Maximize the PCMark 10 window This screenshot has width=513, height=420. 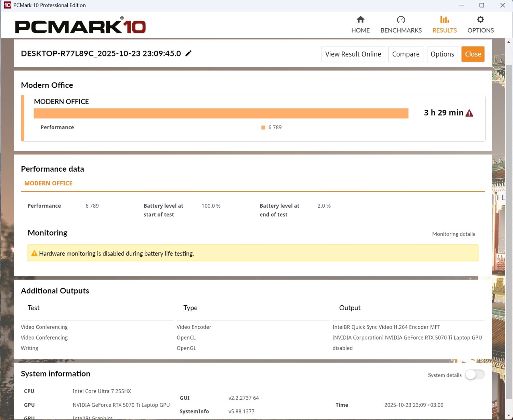click(482, 5)
